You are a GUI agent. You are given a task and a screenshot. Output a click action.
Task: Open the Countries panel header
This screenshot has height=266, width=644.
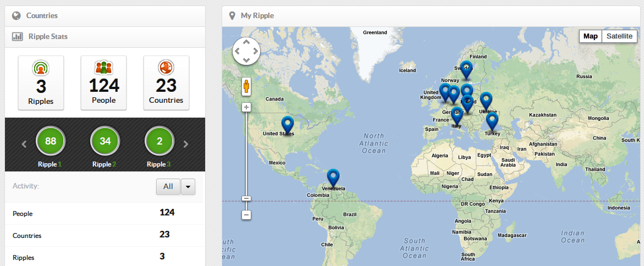105,16
